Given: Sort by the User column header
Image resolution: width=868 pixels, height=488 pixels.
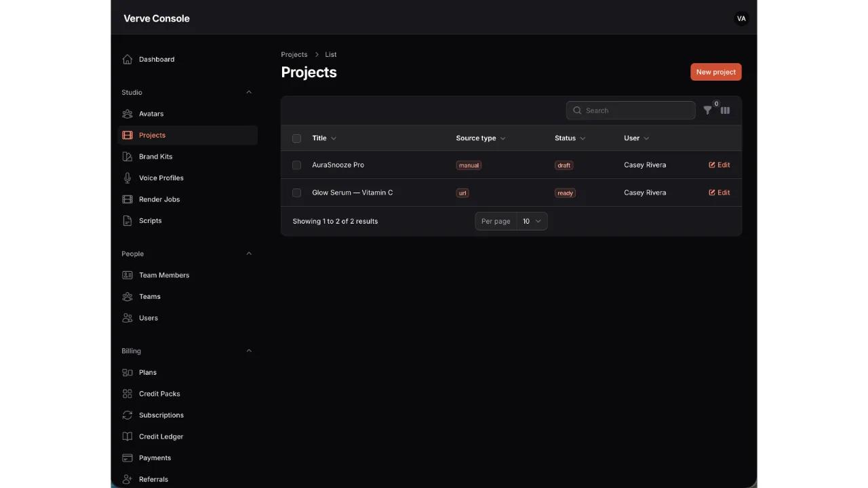Looking at the screenshot, I should point(637,138).
